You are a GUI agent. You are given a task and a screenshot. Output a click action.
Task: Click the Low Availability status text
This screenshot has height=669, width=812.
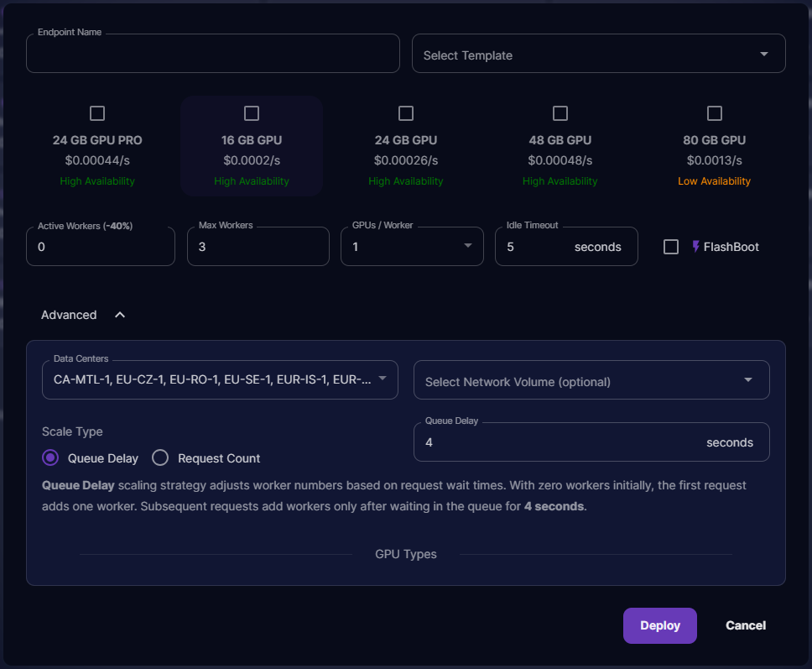coord(715,181)
